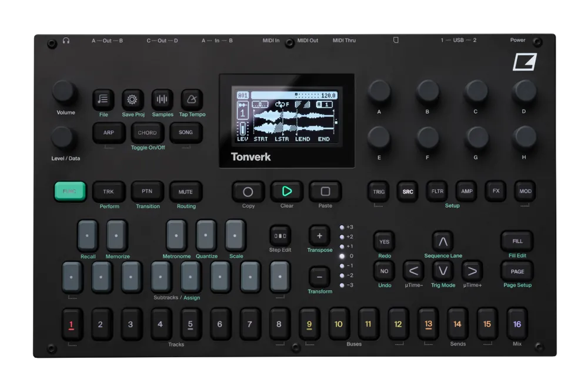Image resolution: width=588 pixels, height=392 pixels.
Task: Stop playback with the square button above Paste
Action: 325,191
